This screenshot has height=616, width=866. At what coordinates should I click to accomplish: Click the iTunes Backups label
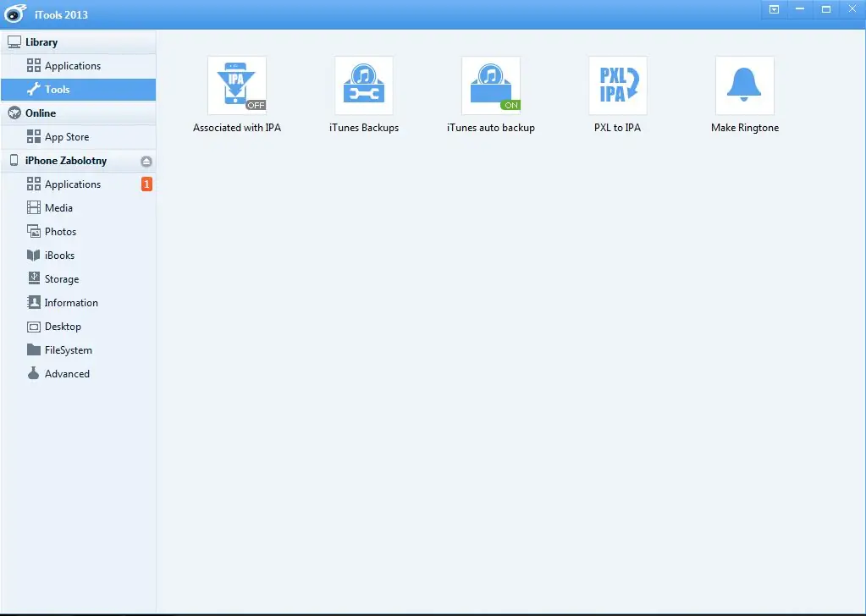pyautogui.click(x=364, y=128)
